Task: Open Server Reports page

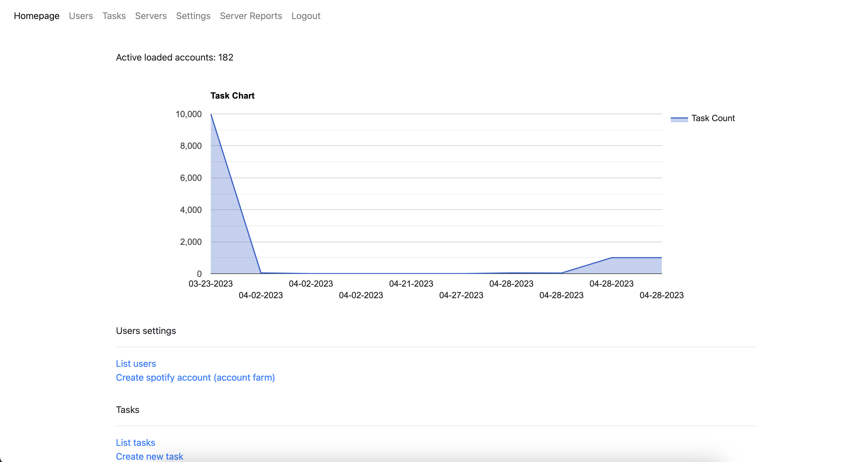Action: click(x=251, y=16)
